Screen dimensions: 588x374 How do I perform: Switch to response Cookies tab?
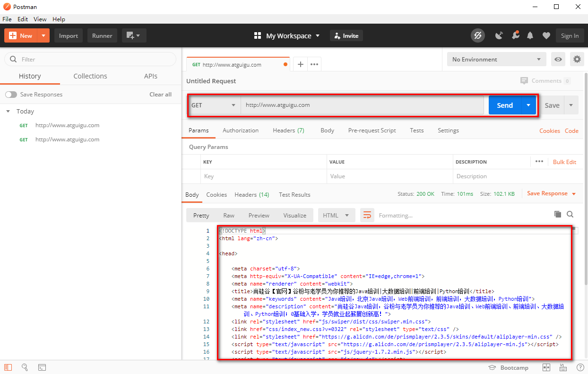tap(216, 195)
